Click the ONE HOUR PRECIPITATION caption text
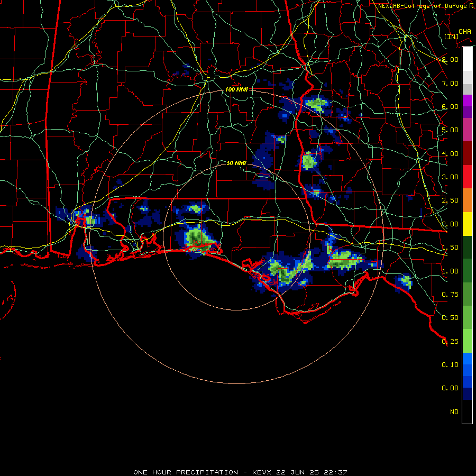The width and height of the screenshot is (476, 476). pyautogui.click(x=186, y=472)
